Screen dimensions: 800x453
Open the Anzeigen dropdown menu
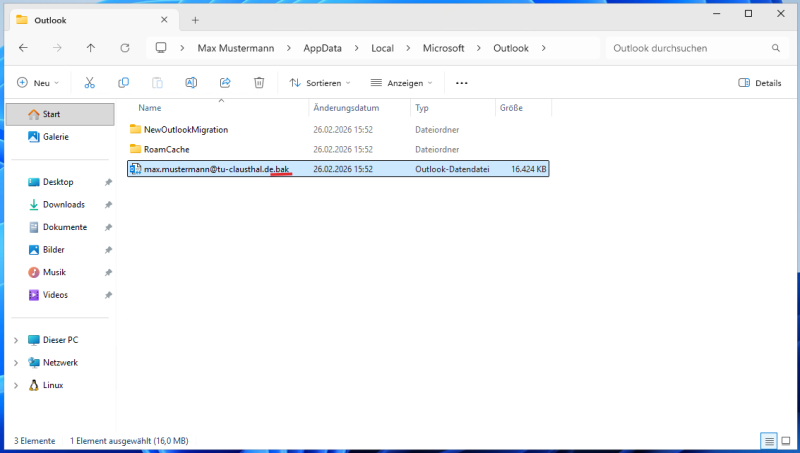click(402, 83)
